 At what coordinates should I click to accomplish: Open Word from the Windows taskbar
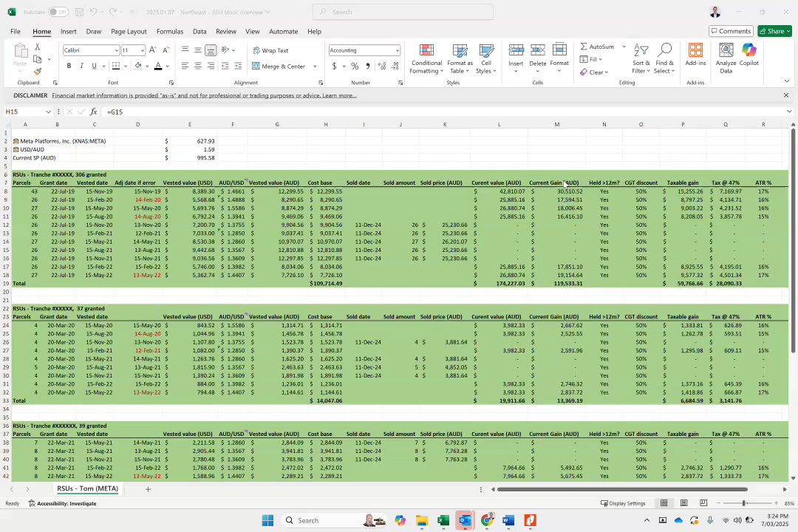tap(508, 520)
